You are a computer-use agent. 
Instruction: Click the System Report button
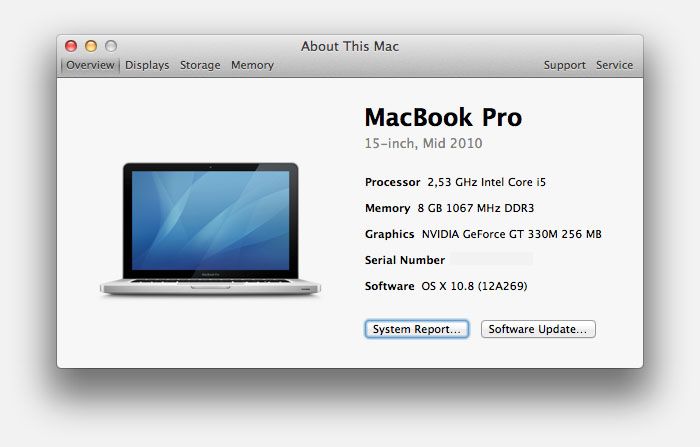point(417,329)
